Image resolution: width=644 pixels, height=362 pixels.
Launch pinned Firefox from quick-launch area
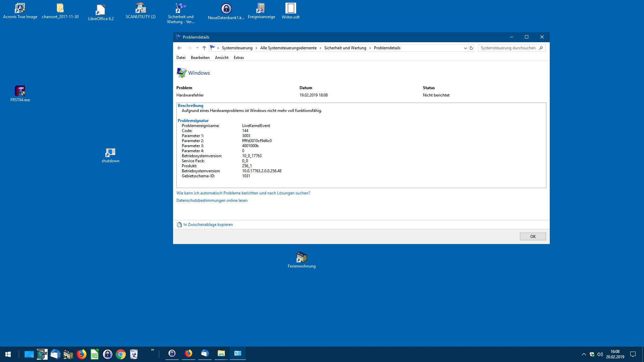(x=82, y=354)
